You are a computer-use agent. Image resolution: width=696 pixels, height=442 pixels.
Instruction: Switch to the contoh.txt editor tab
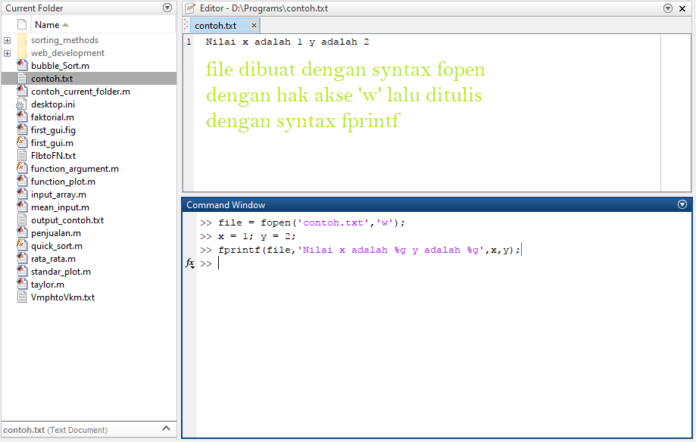[217, 25]
